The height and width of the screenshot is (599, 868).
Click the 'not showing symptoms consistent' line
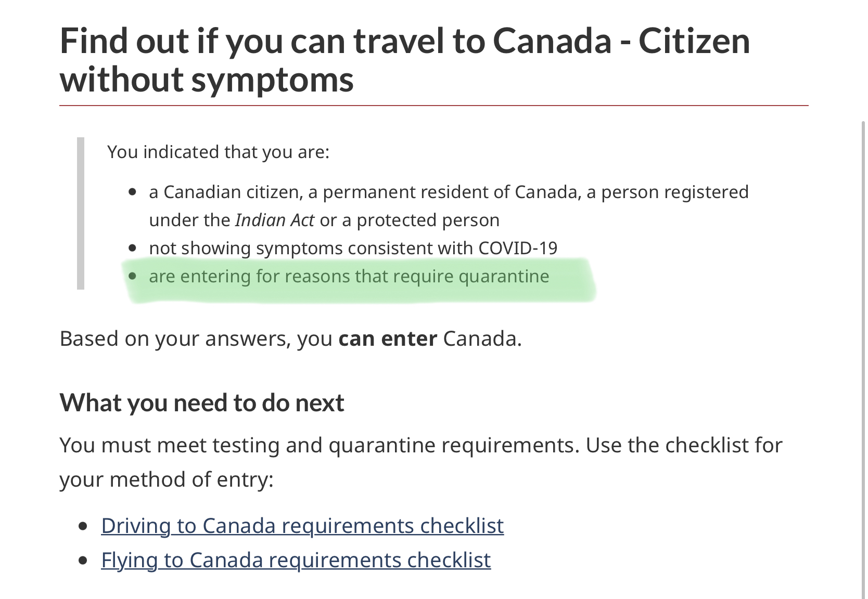pyautogui.click(x=353, y=248)
